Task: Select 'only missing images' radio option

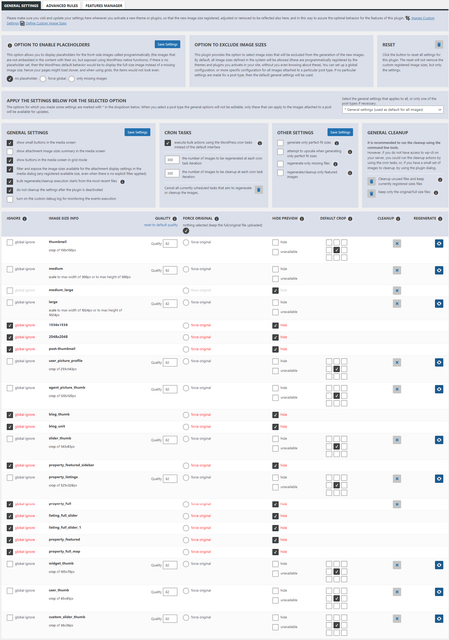Action: tap(71, 79)
